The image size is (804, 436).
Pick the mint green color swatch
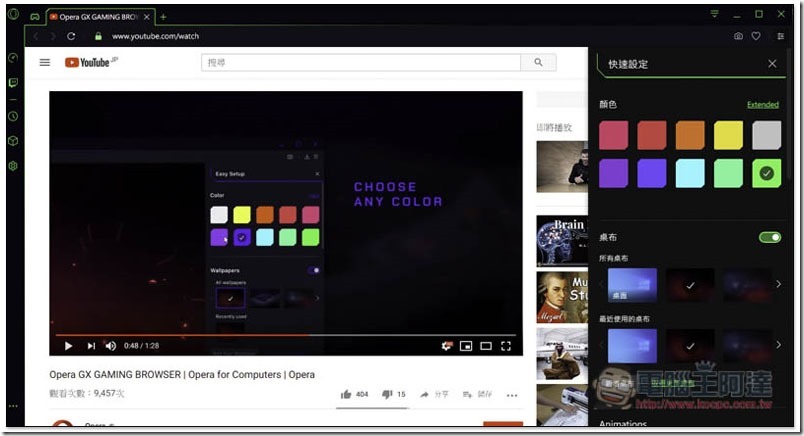click(728, 173)
